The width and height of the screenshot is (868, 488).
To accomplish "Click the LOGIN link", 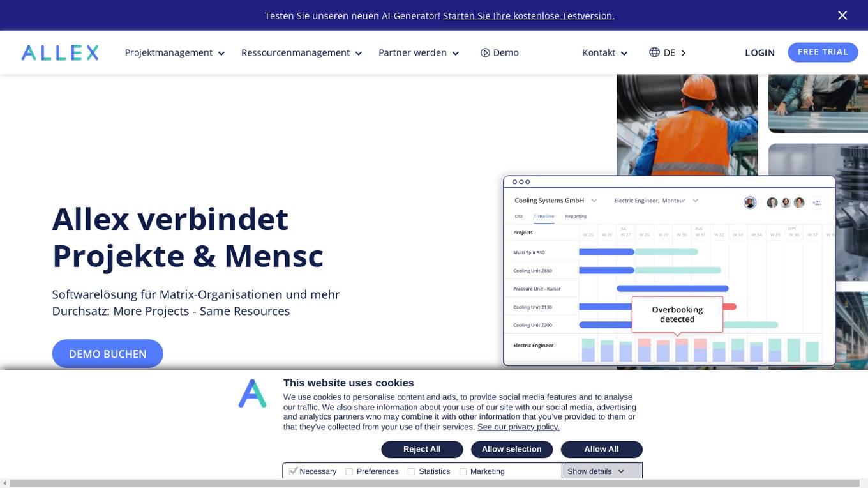I will [x=759, y=53].
